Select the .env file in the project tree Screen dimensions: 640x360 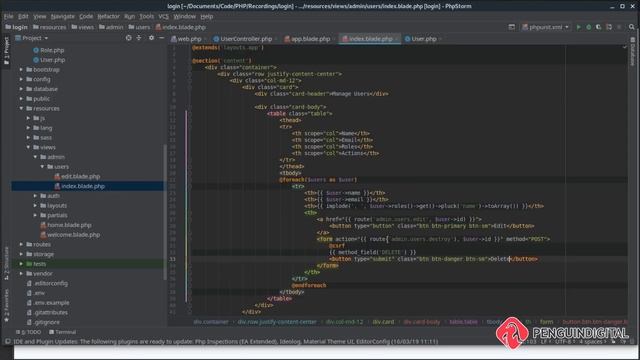tap(39, 293)
